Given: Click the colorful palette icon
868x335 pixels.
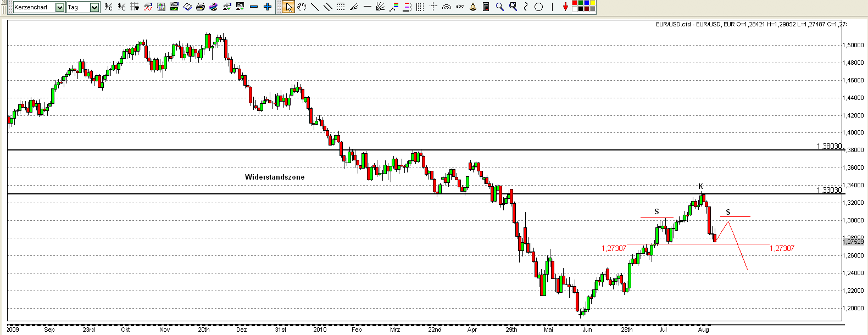Looking at the screenshot, I should point(214,7).
